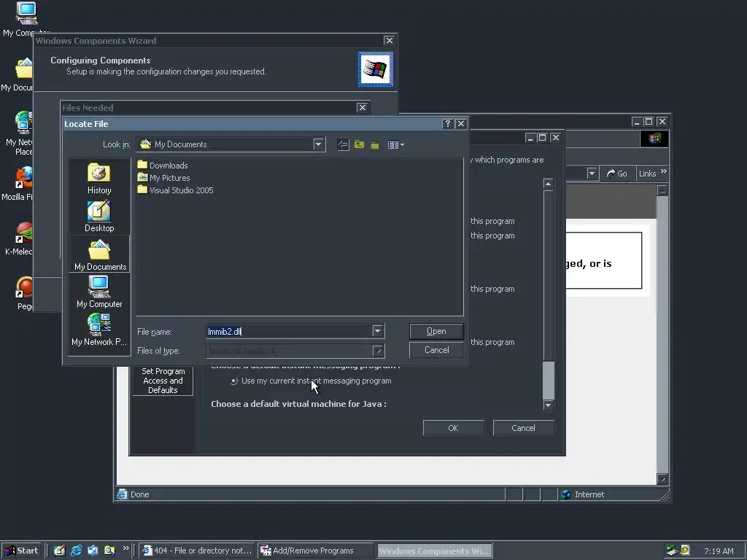The height and width of the screenshot is (560, 747).
Task: Click Internet Explorer page scrollbar up arrow
Action: [662, 190]
